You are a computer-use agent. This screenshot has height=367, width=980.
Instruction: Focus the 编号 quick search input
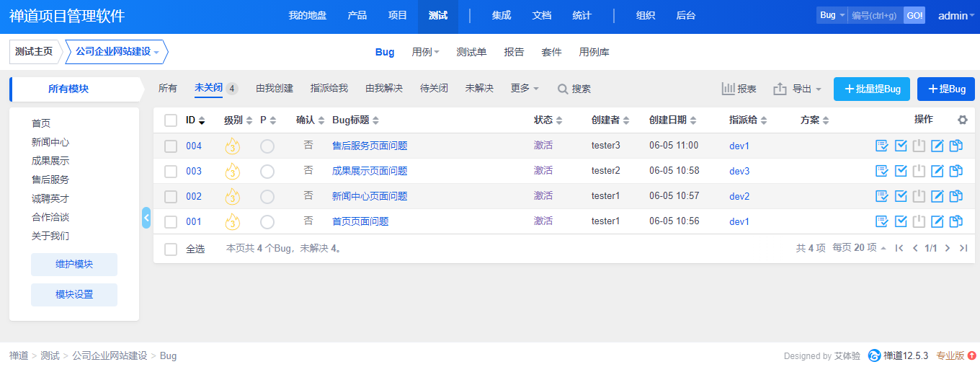pos(875,16)
